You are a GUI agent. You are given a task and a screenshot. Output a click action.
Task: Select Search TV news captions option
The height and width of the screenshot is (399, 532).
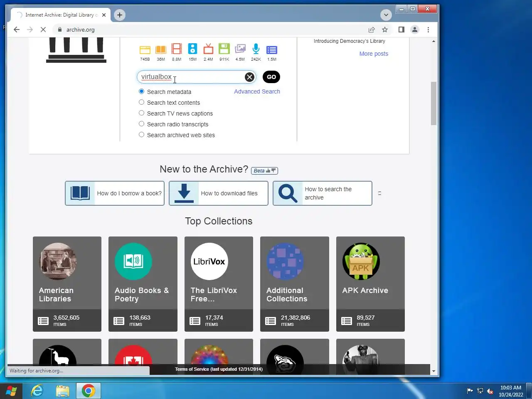click(x=141, y=113)
